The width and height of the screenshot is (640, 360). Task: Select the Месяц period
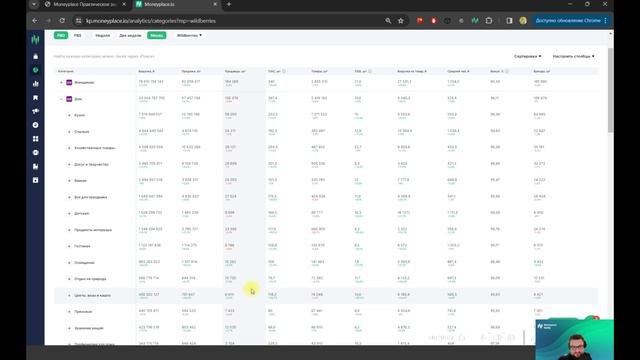(x=157, y=36)
